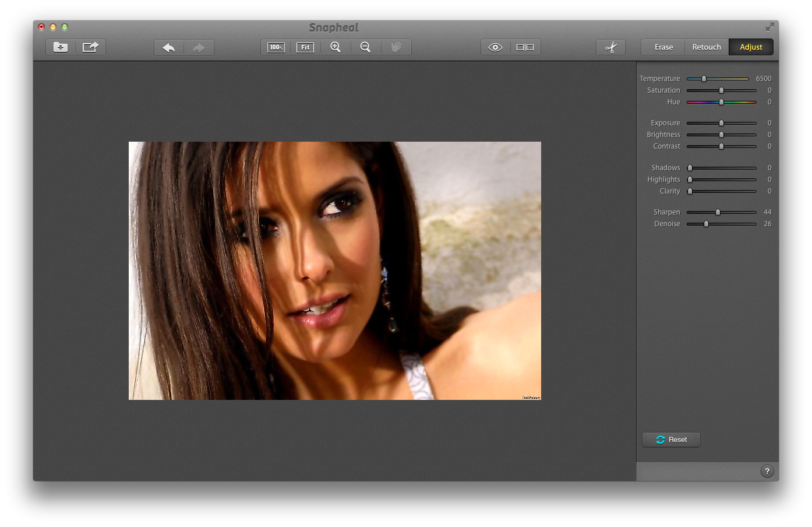Screen dimensions: 812x527
Task: Click the Fit to screen icon
Action: tap(305, 47)
